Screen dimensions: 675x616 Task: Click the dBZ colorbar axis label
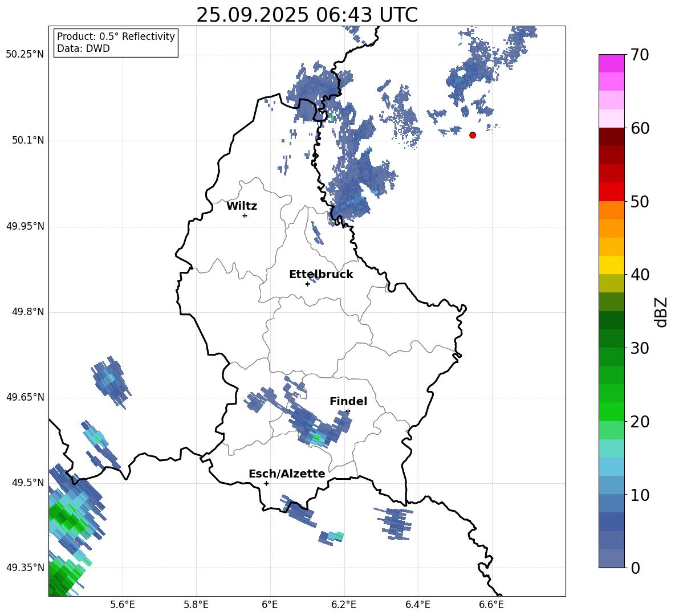[x=661, y=312]
